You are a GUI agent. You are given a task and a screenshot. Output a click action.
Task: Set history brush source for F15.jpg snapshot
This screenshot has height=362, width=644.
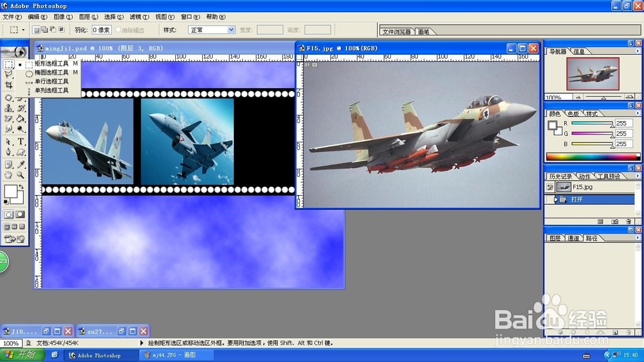point(550,187)
